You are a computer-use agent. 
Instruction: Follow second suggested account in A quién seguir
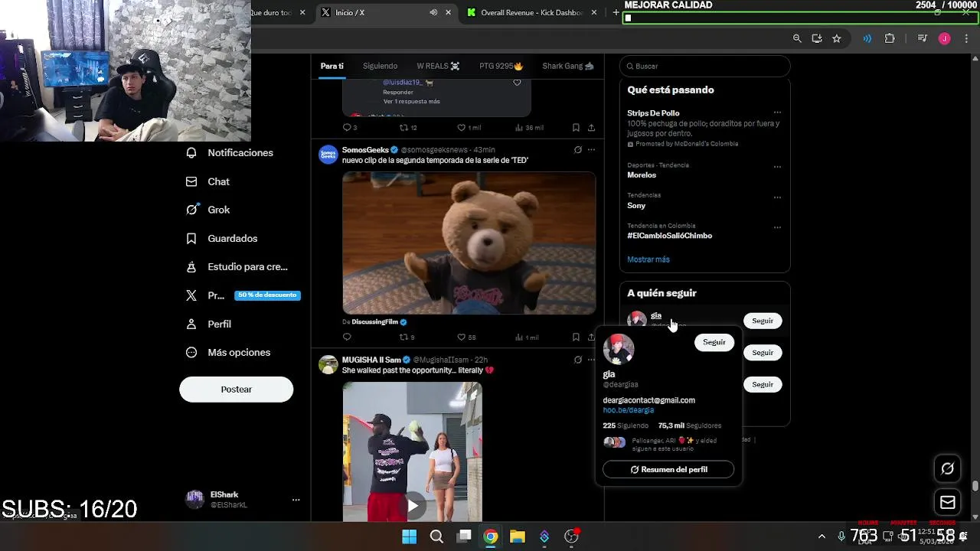point(763,353)
